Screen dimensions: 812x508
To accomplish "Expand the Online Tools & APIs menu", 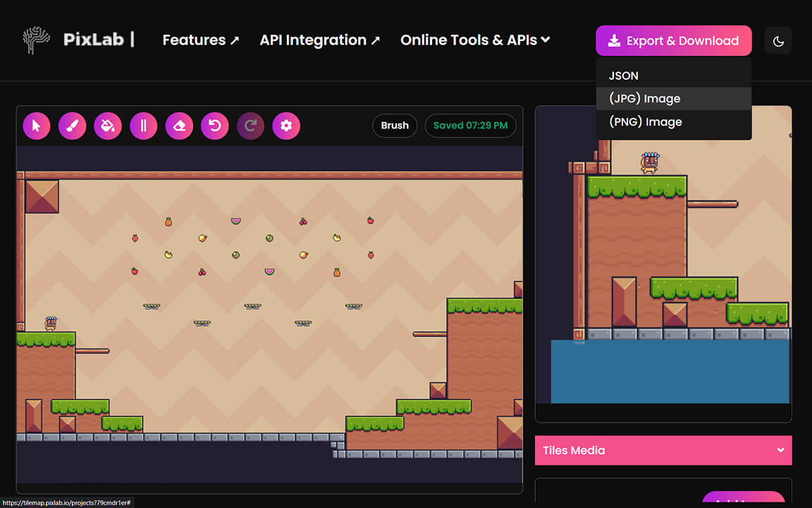I will 474,40.
